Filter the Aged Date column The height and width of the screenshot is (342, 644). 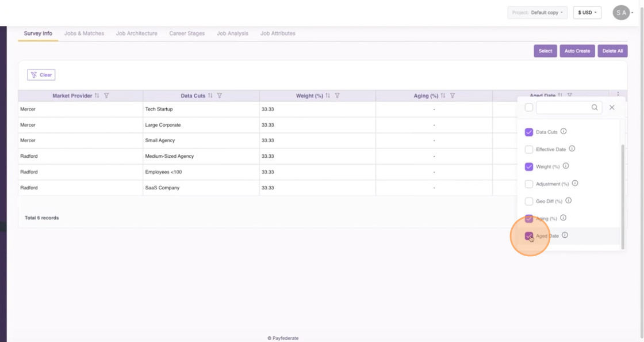pos(570,95)
